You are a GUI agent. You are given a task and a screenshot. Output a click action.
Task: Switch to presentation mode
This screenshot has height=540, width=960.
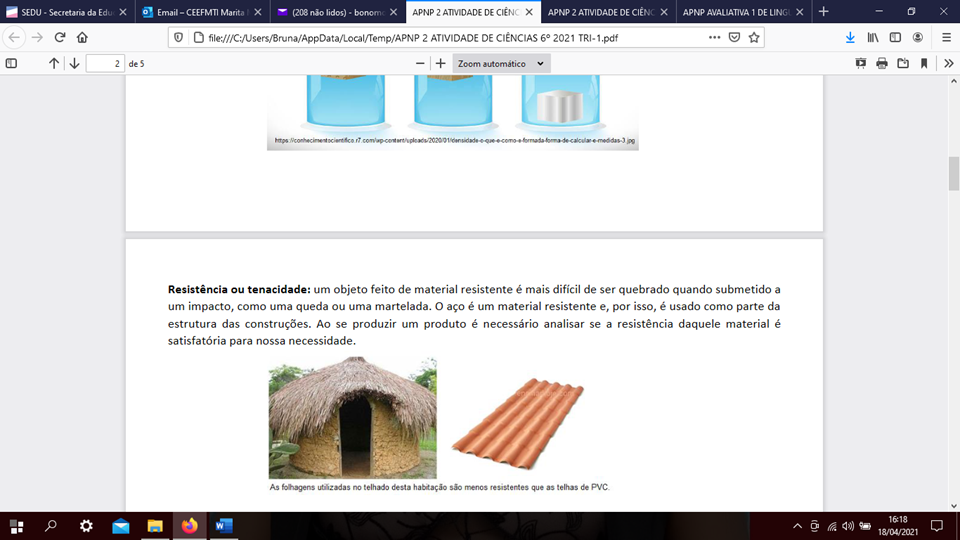coord(861,63)
